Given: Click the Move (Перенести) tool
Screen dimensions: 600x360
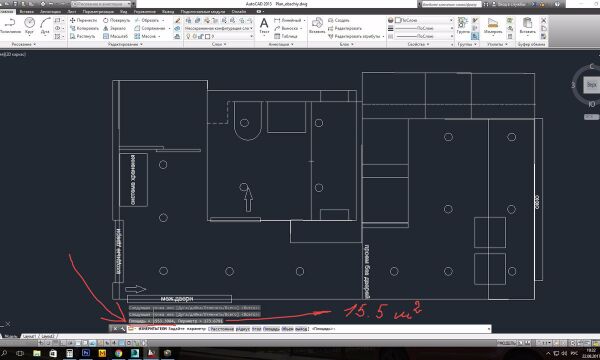Looking at the screenshot, I should point(83,20).
